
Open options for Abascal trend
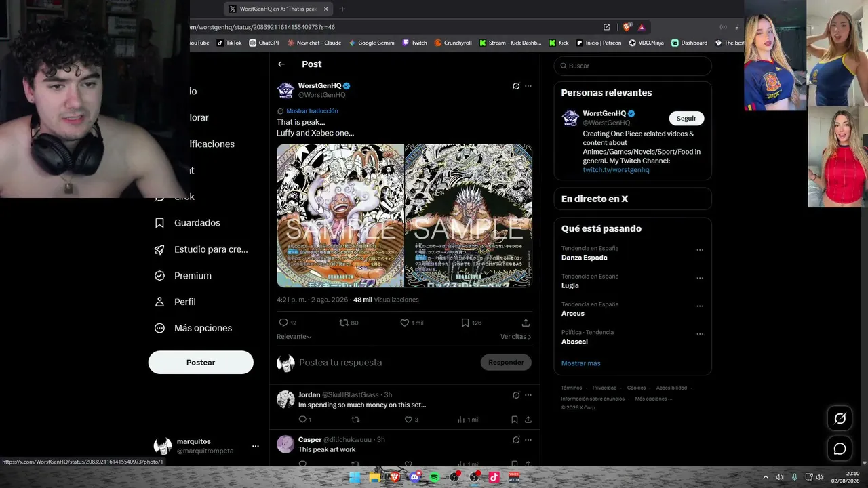700,334
